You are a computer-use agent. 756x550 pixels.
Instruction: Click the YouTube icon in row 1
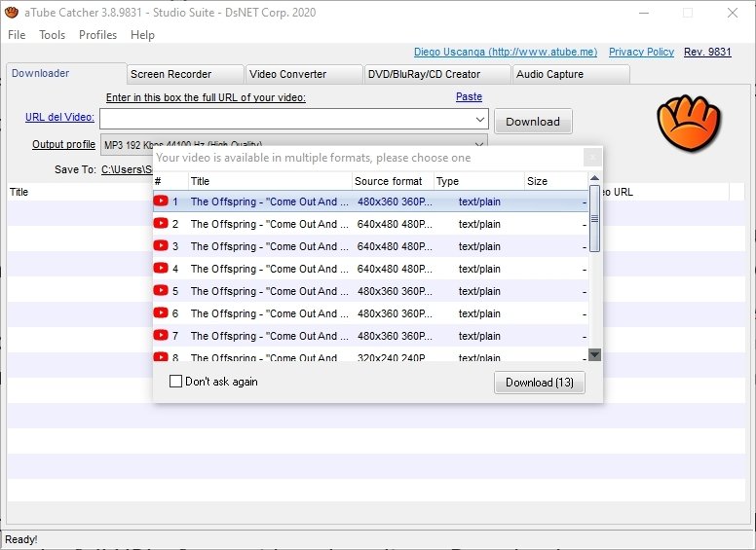point(161,201)
